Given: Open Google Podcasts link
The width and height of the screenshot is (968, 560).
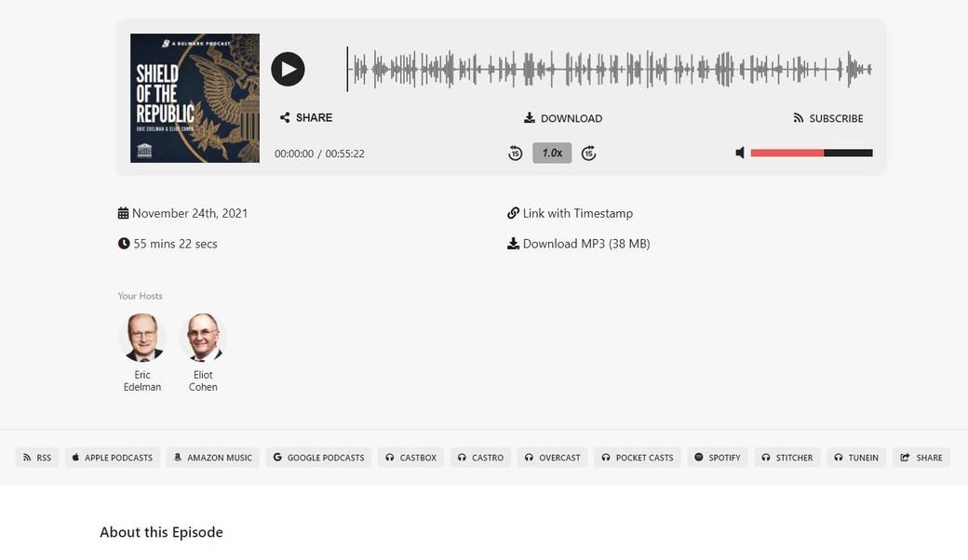Looking at the screenshot, I should pyautogui.click(x=318, y=458).
